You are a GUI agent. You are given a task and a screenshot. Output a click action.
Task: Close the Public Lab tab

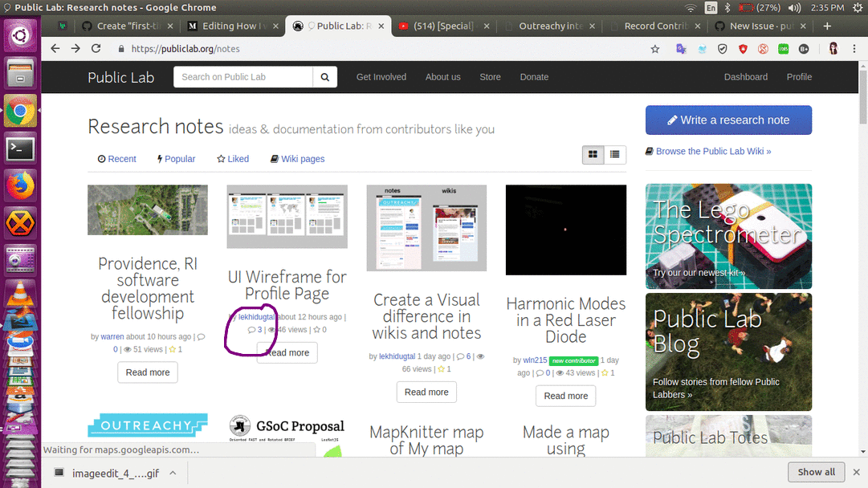pos(381,26)
